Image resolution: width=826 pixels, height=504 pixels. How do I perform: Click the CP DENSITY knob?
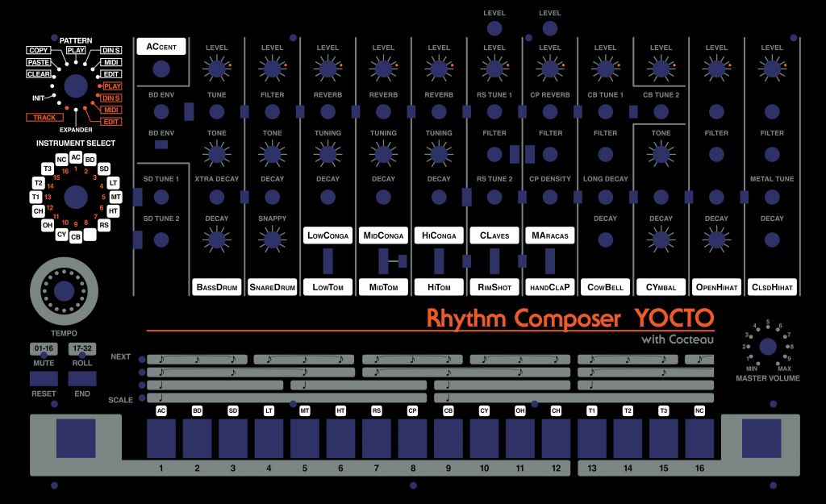pyautogui.click(x=550, y=197)
